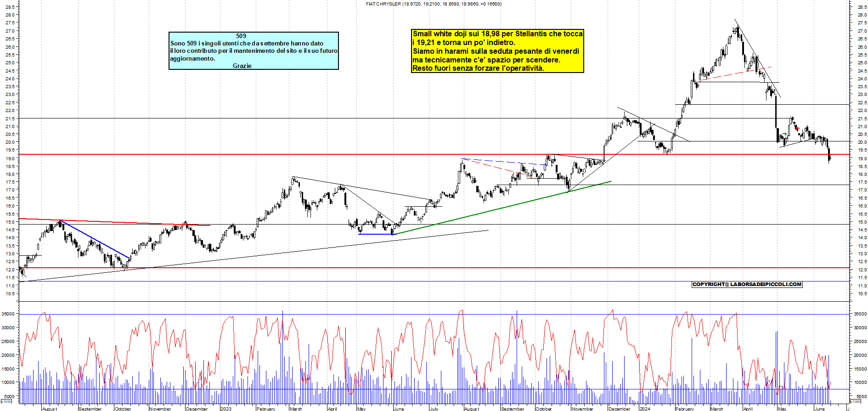Click "Grazie" at the bottom of the cyan box
Viewport: 868px width, 411px height.
coord(242,66)
